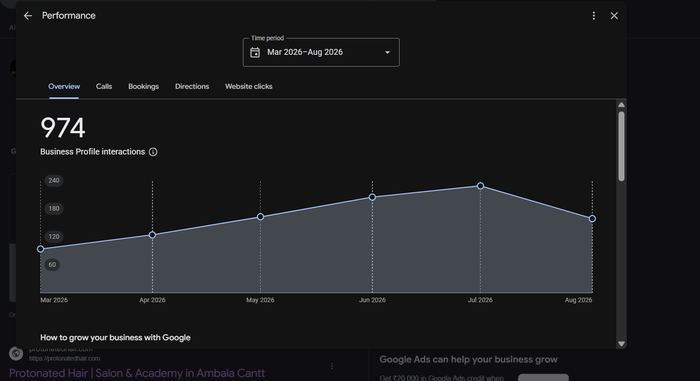
Task: Open Protonated Hair Salon & Academy search result
Action: click(x=137, y=373)
